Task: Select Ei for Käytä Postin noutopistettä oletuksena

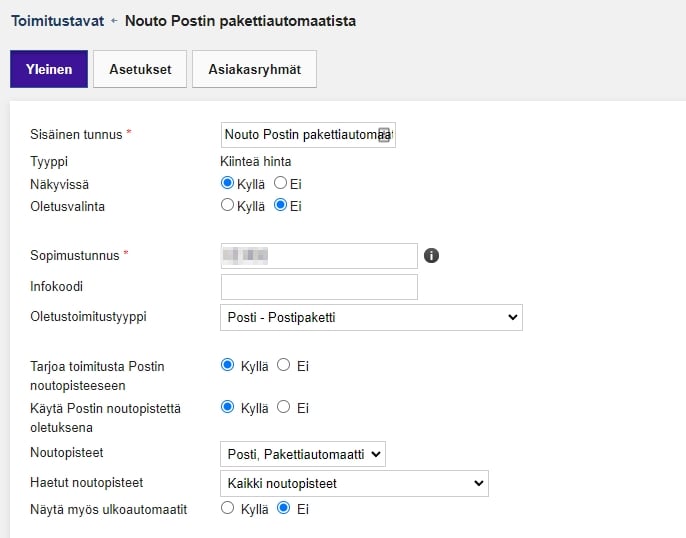Action: [x=284, y=407]
